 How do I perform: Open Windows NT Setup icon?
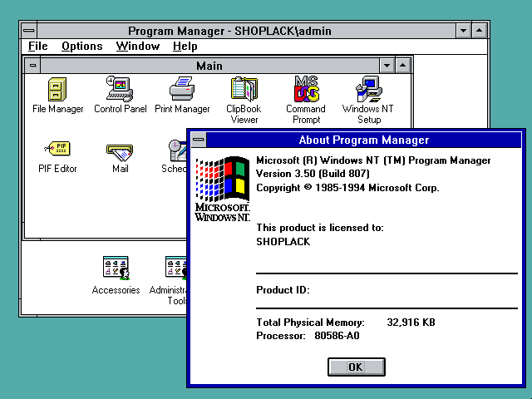coord(369,89)
